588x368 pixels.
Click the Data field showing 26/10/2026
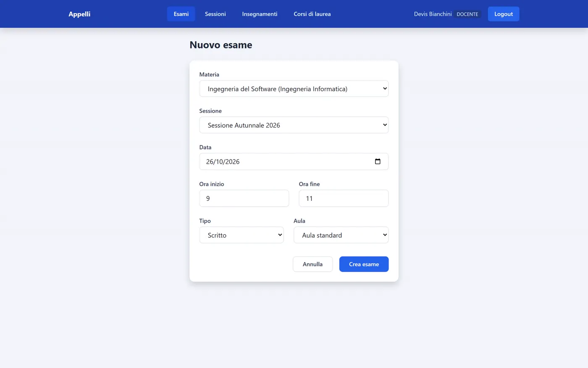(x=294, y=162)
